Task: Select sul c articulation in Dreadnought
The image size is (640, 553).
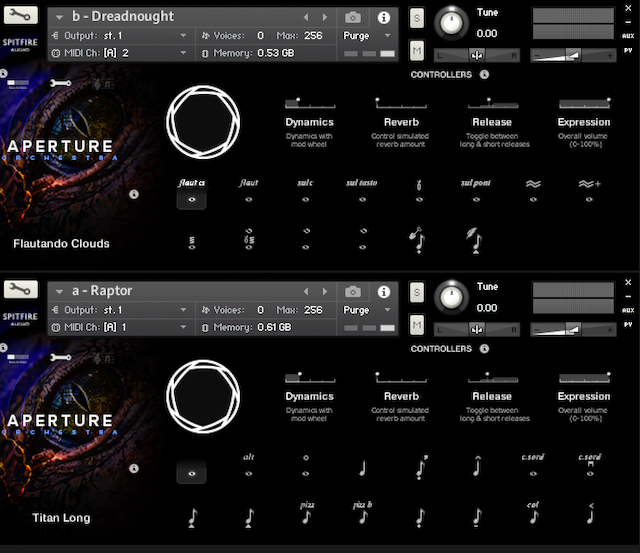Action: [x=305, y=190]
